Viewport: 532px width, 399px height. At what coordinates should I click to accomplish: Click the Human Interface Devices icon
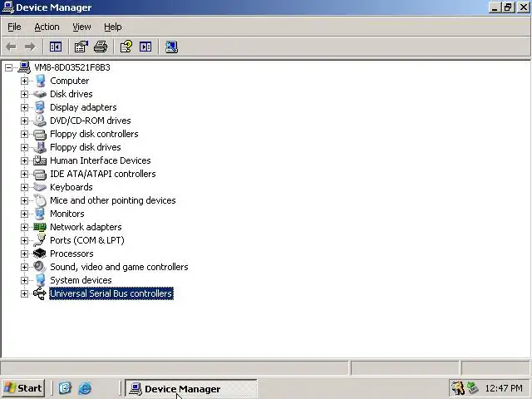pos(40,160)
